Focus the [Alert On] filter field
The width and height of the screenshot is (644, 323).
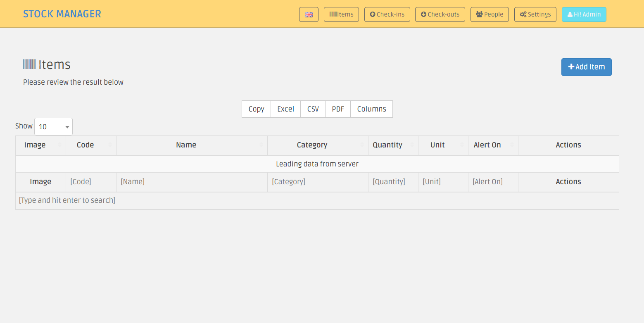(493, 182)
